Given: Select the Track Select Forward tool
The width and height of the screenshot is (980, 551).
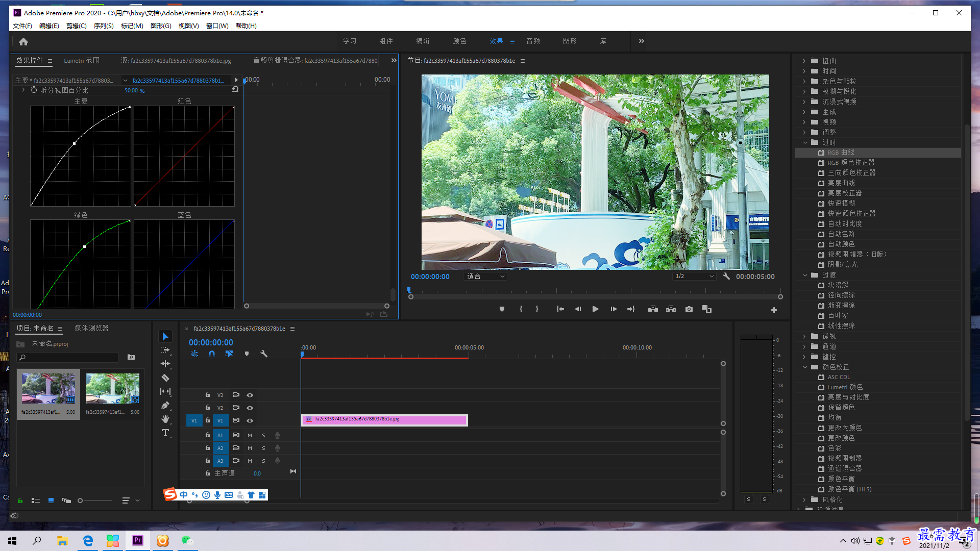Looking at the screenshot, I should [x=165, y=350].
